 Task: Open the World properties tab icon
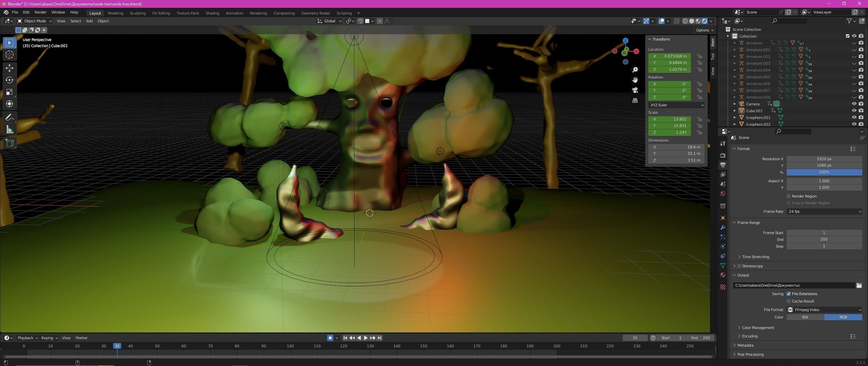pyautogui.click(x=723, y=194)
